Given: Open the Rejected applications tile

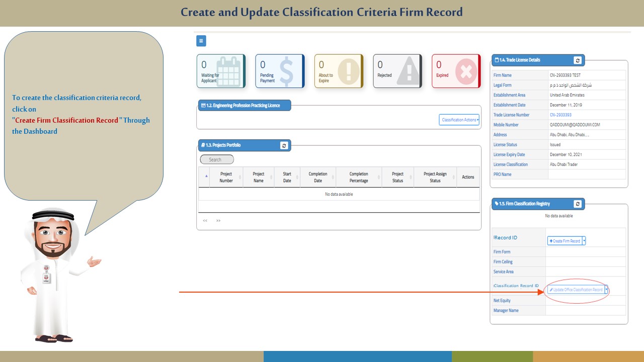Looking at the screenshot, I should pyautogui.click(x=397, y=71).
